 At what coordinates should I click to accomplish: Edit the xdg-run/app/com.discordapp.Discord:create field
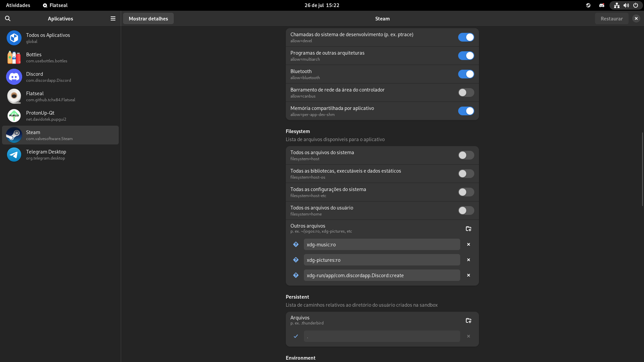tap(382, 275)
